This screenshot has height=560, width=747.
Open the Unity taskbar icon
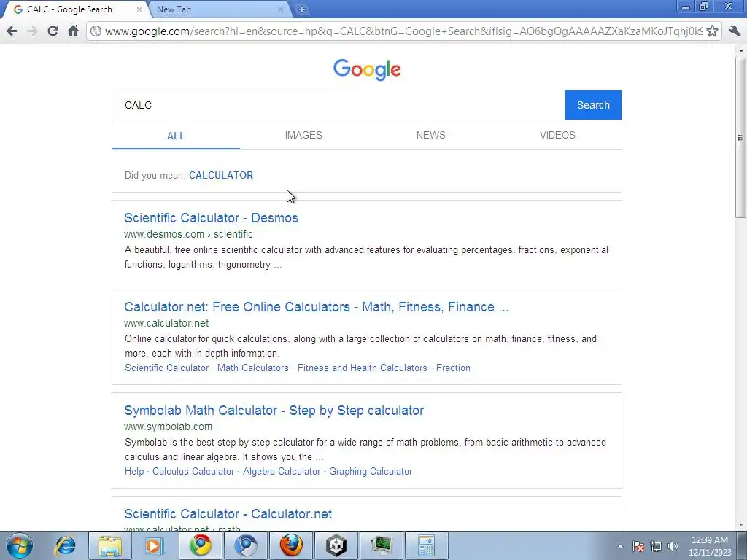(x=336, y=545)
